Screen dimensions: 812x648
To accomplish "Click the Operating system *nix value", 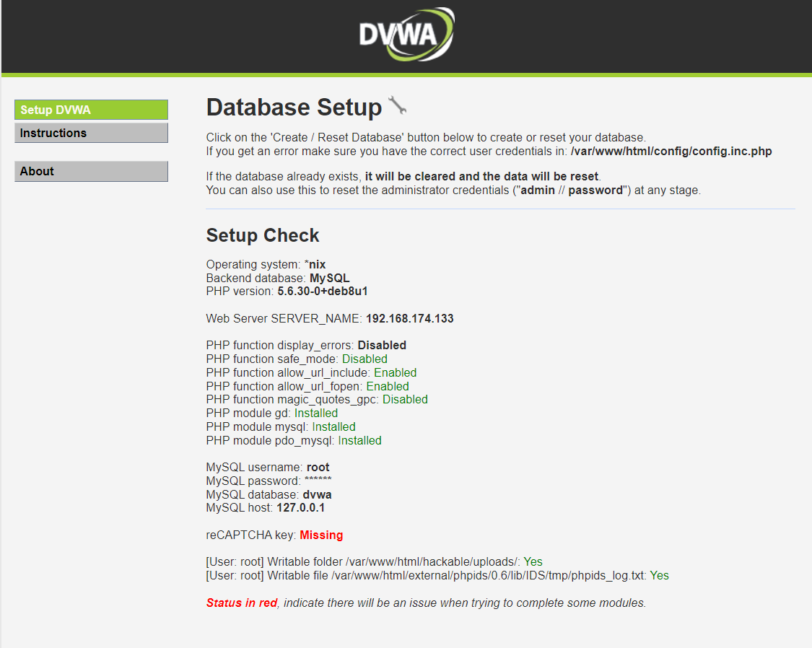I will coord(315,265).
